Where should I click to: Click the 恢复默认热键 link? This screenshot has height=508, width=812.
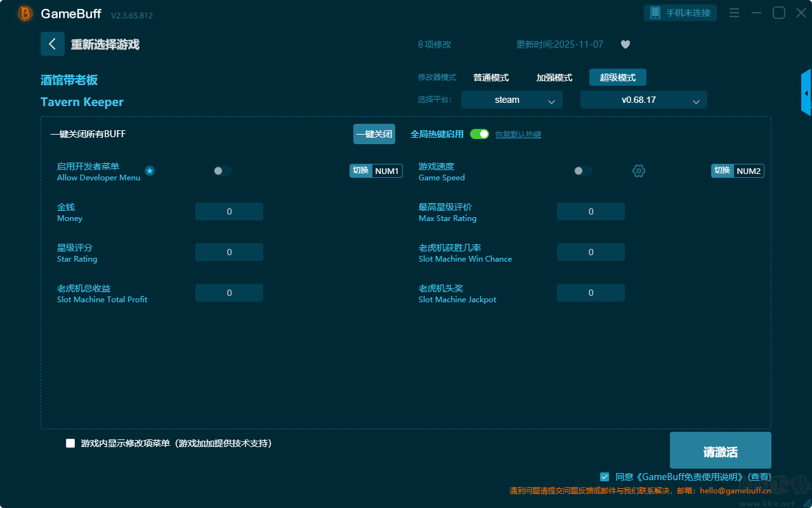coord(518,135)
